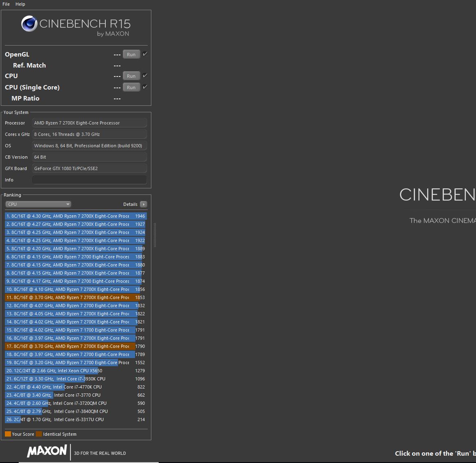
Task: Click the Info input field
Action: pyautogui.click(x=89, y=180)
